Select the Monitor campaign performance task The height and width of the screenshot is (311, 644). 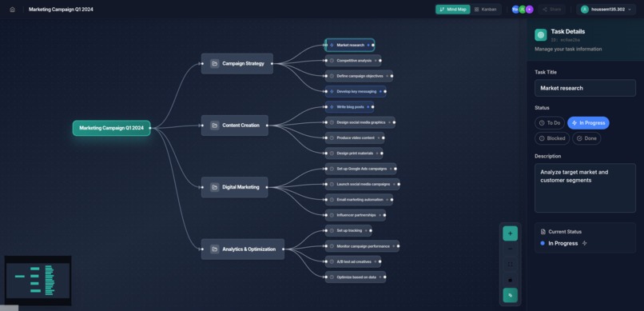coord(362,246)
